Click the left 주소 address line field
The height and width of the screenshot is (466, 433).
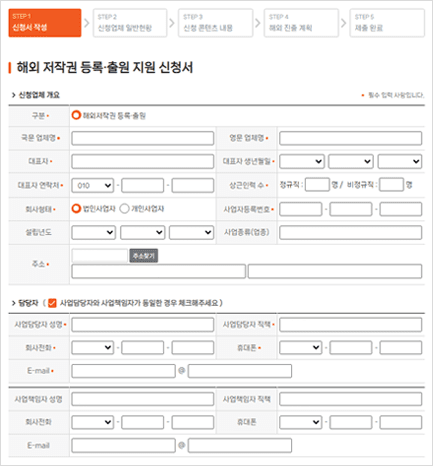pyautogui.click(x=159, y=271)
